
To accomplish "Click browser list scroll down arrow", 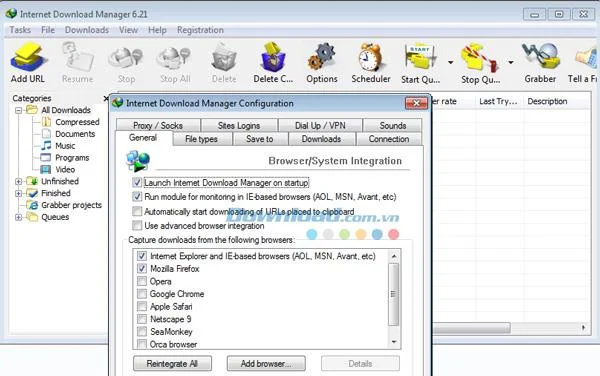I will click(394, 342).
